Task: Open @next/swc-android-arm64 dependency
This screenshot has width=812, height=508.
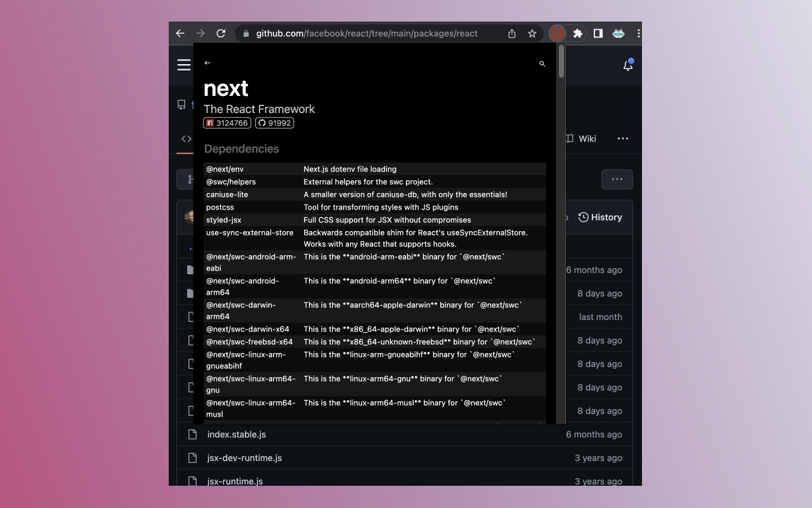Action: (243, 286)
